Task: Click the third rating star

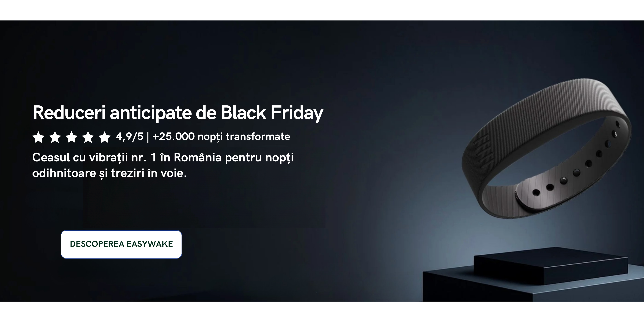Action: click(x=71, y=138)
